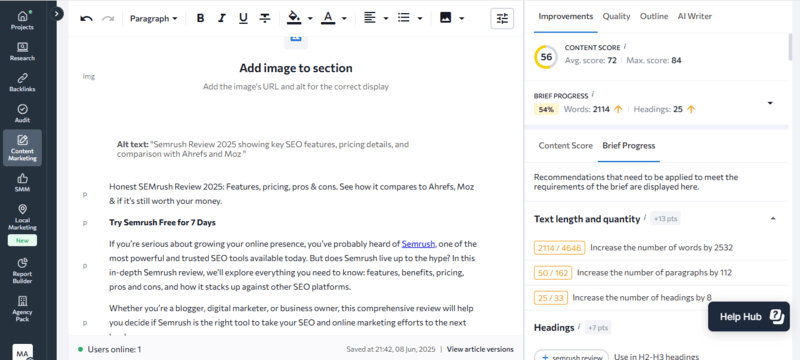
Task: Click the text alignment icon
Action: pos(369,18)
